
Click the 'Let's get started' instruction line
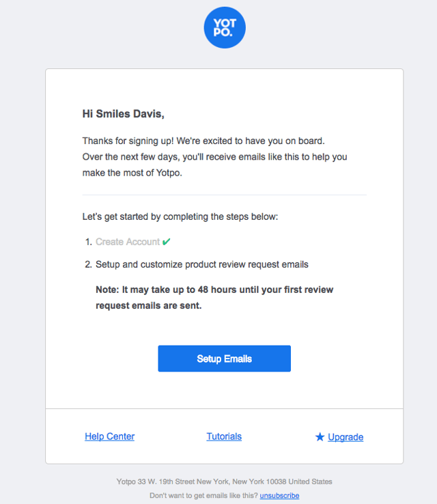[x=180, y=216]
